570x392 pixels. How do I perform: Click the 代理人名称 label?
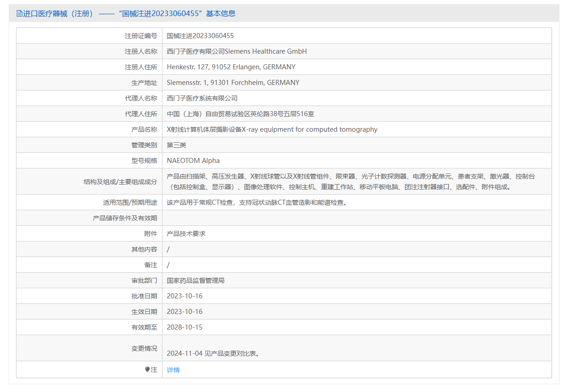tap(141, 98)
